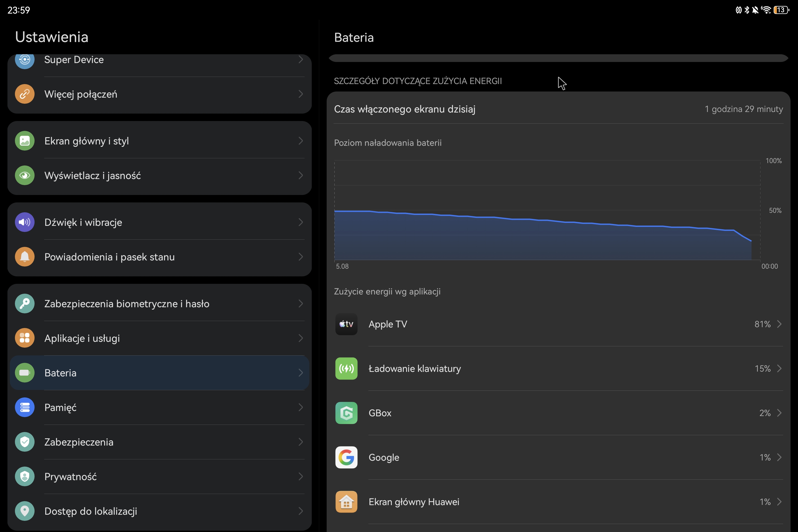Open Aplikacje i usługi settings

[x=159, y=338]
